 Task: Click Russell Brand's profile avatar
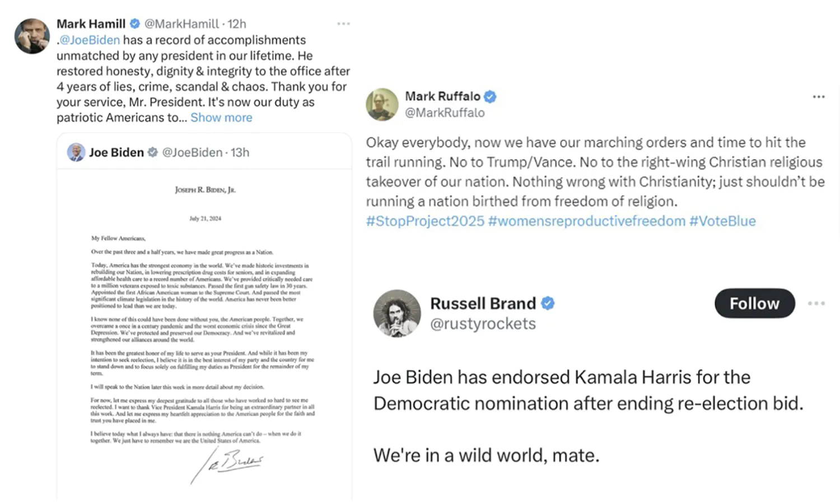(397, 313)
